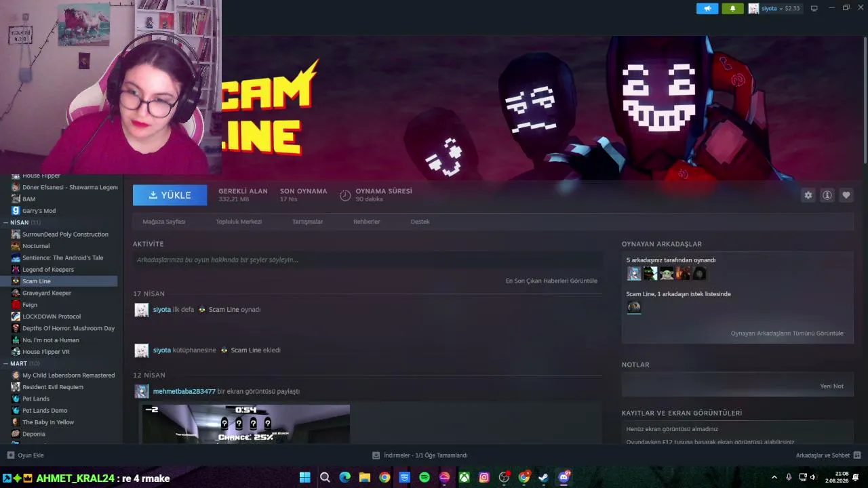Open Arkadaşlar ve Sohbet friends chat
Screen dimensions: 868x488
click(x=828, y=455)
